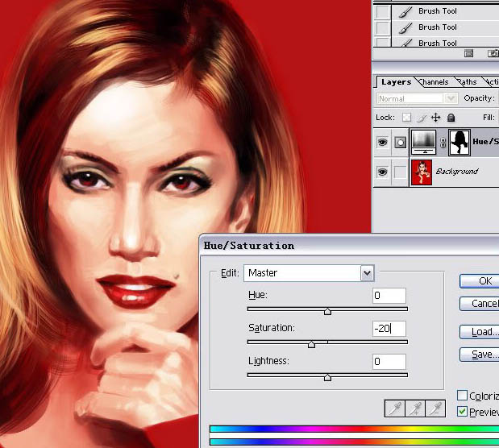
Task: Enable the Colorize checkbox
Action: point(462,395)
